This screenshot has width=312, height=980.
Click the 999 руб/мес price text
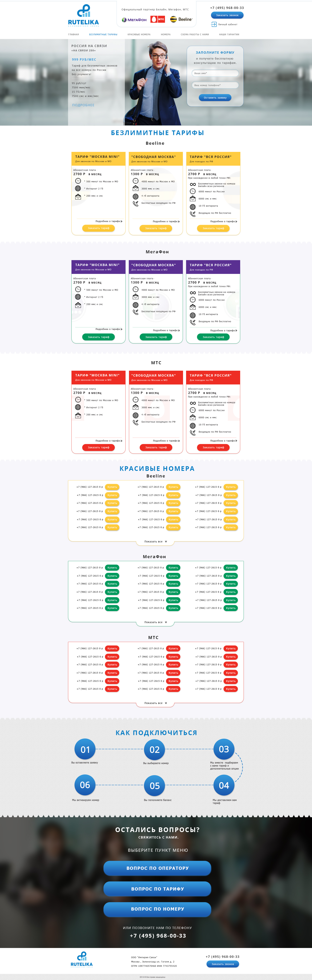[x=84, y=59]
